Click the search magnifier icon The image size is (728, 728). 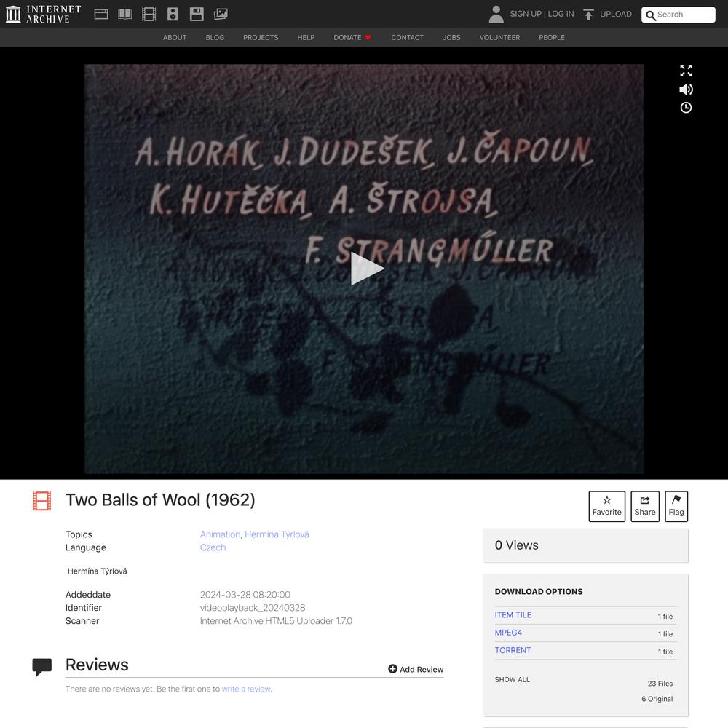tap(651, 15)
